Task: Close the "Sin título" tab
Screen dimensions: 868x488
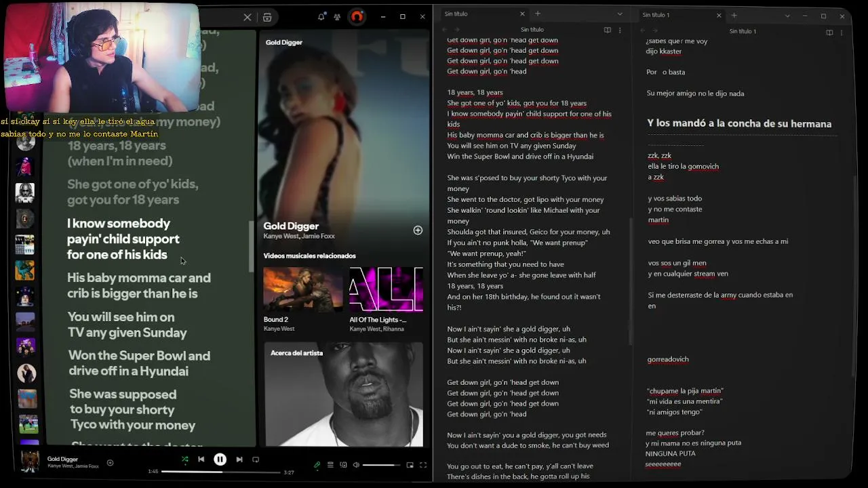Action: point(522,14)
